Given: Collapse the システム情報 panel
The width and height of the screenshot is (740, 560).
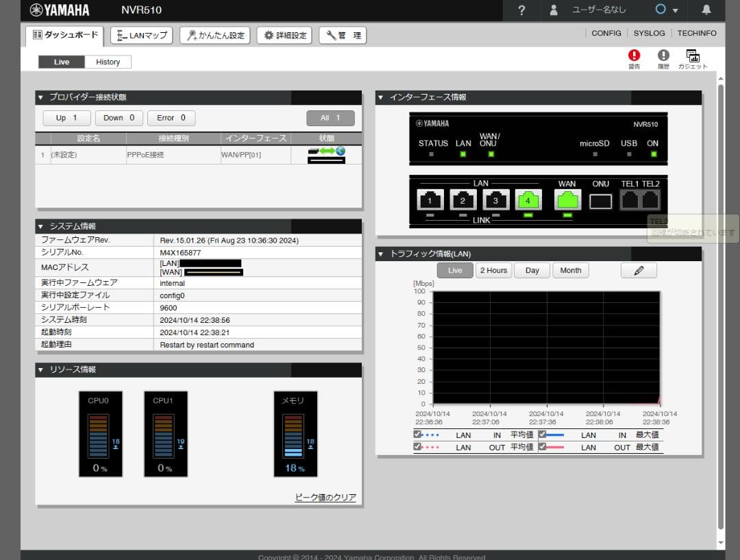Looking at the screenshot, I should [x=40, y=226].
